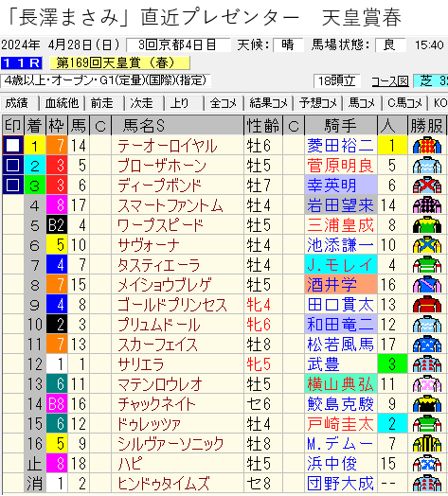Click the silk icon for ブローザホーン
Image resolution: width=448 pixels, height=496 pixels.
pos(427,166)
